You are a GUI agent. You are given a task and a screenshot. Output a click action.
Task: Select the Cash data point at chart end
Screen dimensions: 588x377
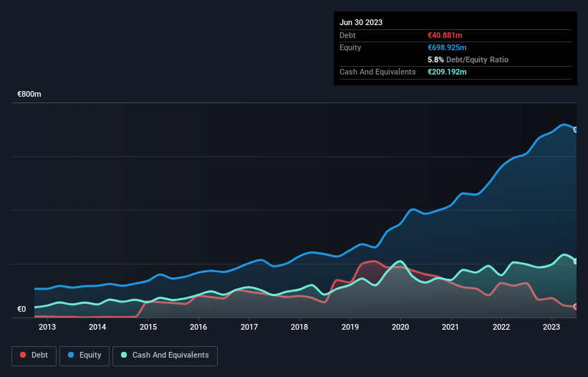click(x=576, y=262)
